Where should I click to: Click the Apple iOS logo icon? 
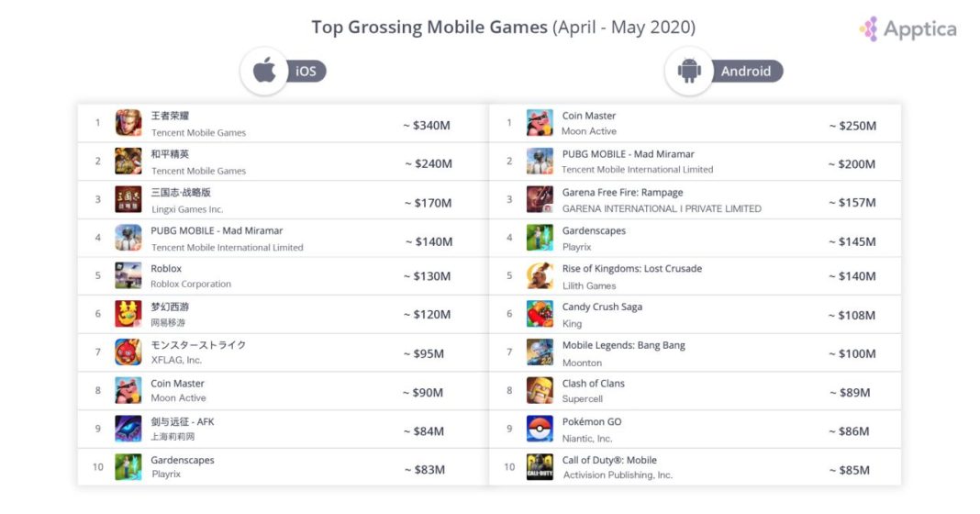click(x=265, y=71)
